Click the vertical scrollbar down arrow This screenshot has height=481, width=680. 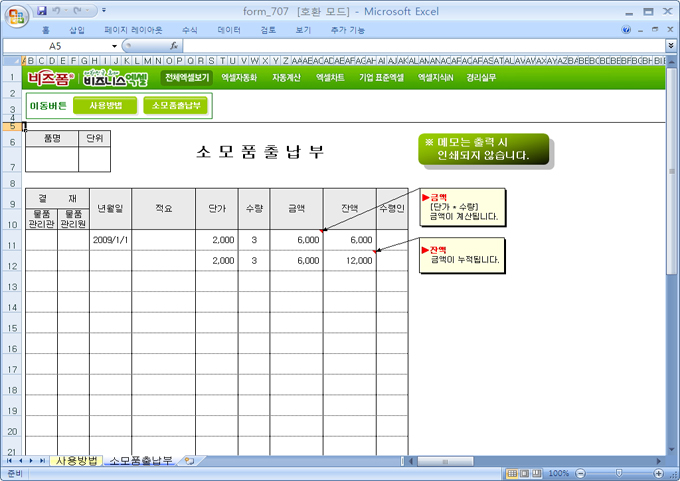pyautogui.click(x=671, y=450)
